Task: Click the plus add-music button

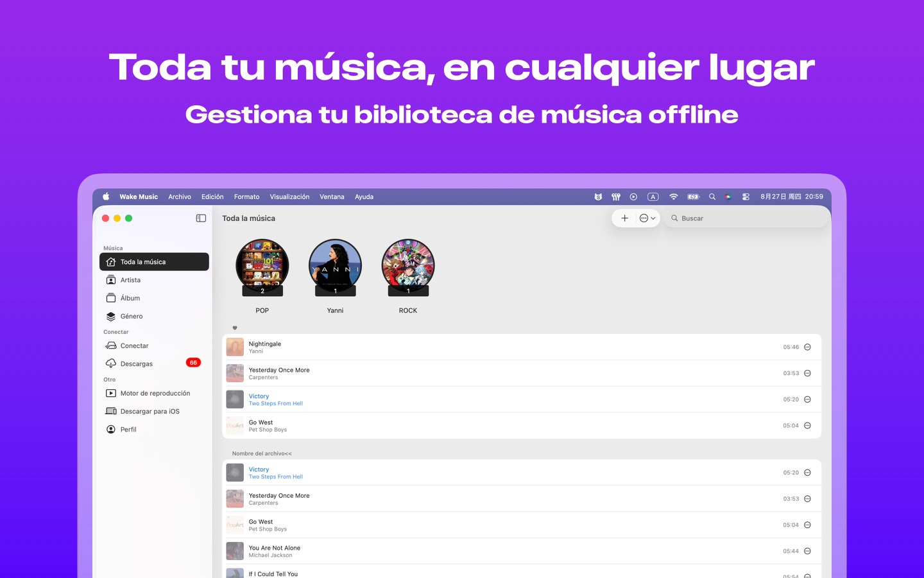Action: (624, 218)
